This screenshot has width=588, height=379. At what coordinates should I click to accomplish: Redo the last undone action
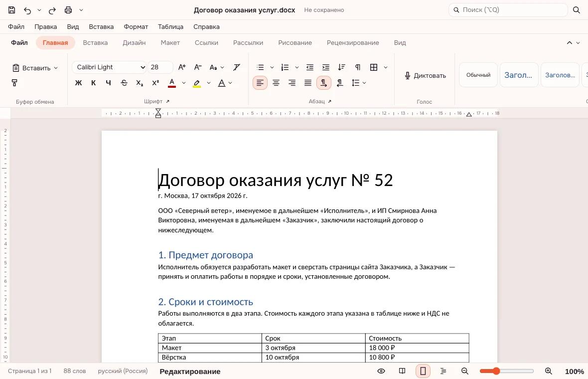coord(52,10)
